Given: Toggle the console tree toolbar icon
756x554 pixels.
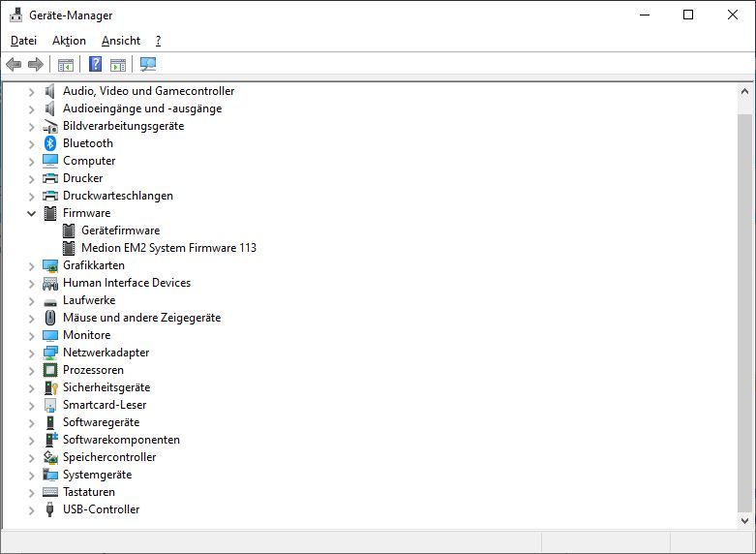Looking at the screenshot, I should (66, 65).
